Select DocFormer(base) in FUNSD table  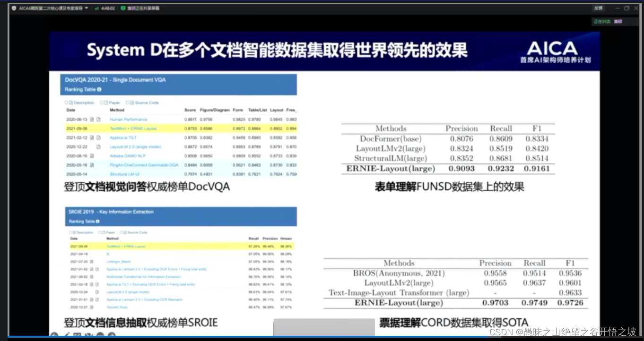tap(391, 139)
